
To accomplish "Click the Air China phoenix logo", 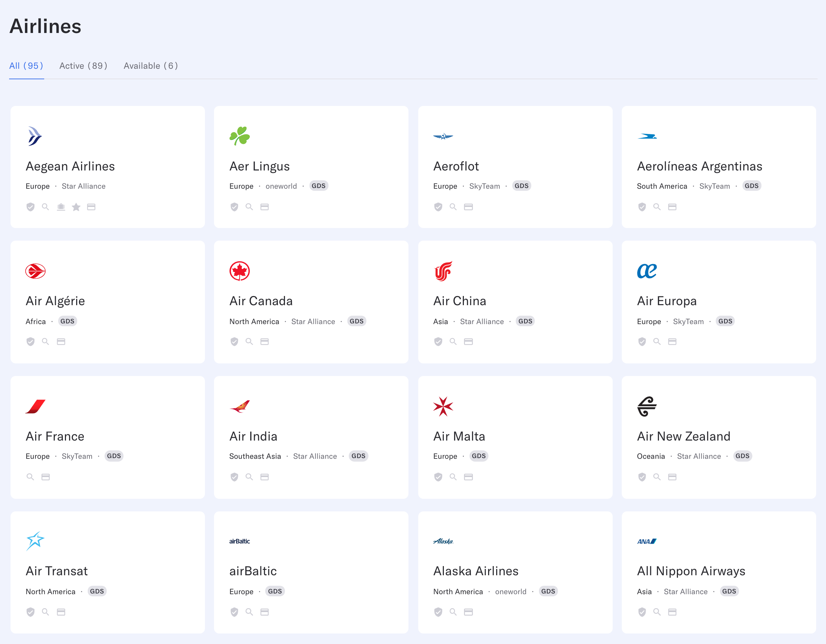I will (x=443, y=271).
